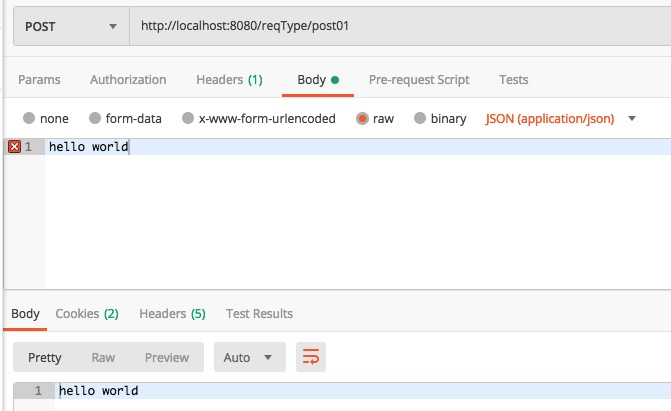Screen dimensions: 671x411
Task: Open the Pre-request Script tab
Action: coord(419,80)
